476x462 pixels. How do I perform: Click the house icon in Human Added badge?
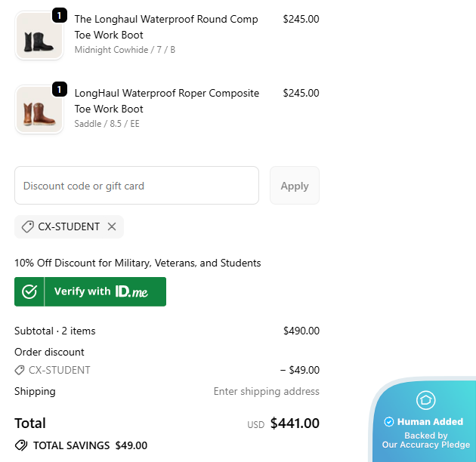tap(425, 400)
